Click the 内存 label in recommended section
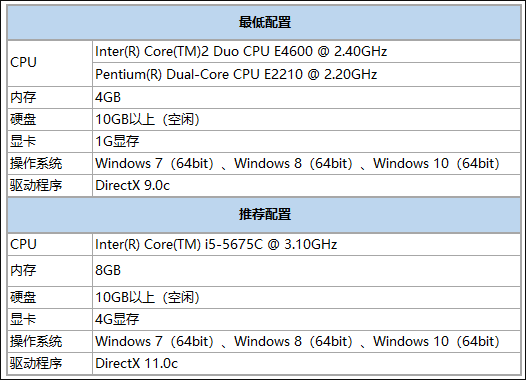The width and height of the screenshot is (526, 380). pyautogui.click(x=50, y=271)
